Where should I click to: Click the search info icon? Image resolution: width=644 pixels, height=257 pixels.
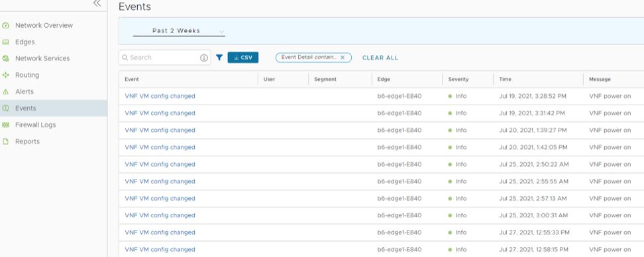(x=203, y=58)
